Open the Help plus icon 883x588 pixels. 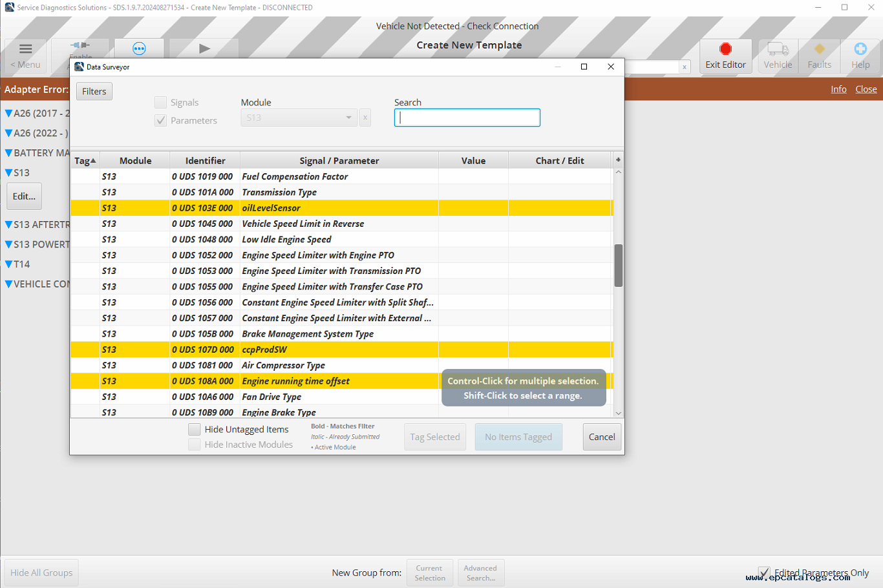coord(860,49)
